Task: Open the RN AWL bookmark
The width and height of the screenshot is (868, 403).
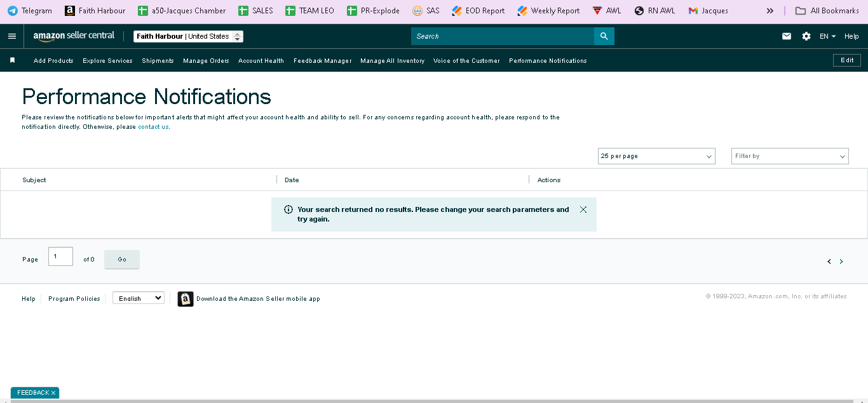Action: click(655, 11)
